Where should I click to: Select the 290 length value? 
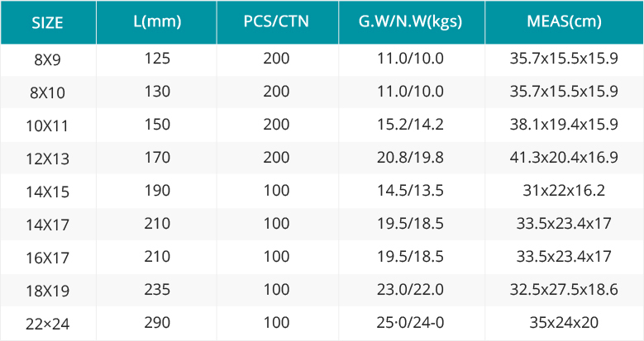pyautogui.click(x=157, y=323)
